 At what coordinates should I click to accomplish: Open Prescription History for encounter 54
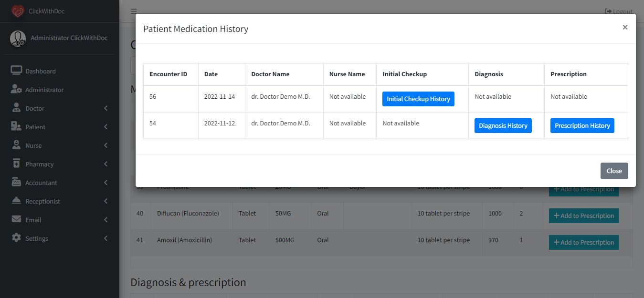click(x=582, y=125)
